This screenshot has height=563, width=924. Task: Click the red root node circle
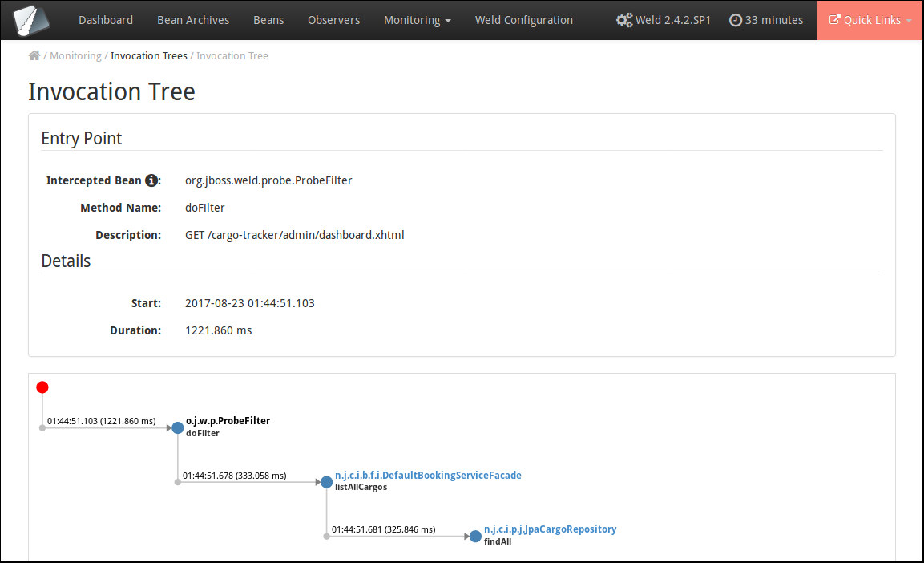pos(42,387)
